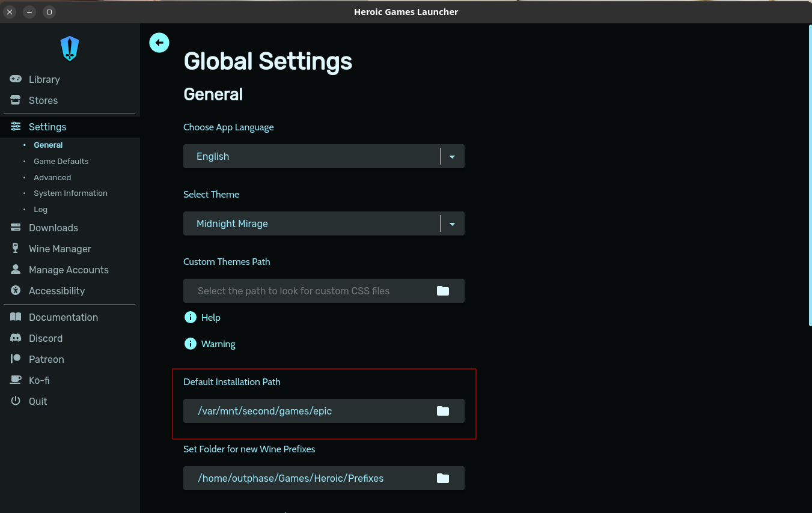The height and width of the screenshot is (513, 812).
Task: Click the Heroic shield logo
Action: pos(70,49)
